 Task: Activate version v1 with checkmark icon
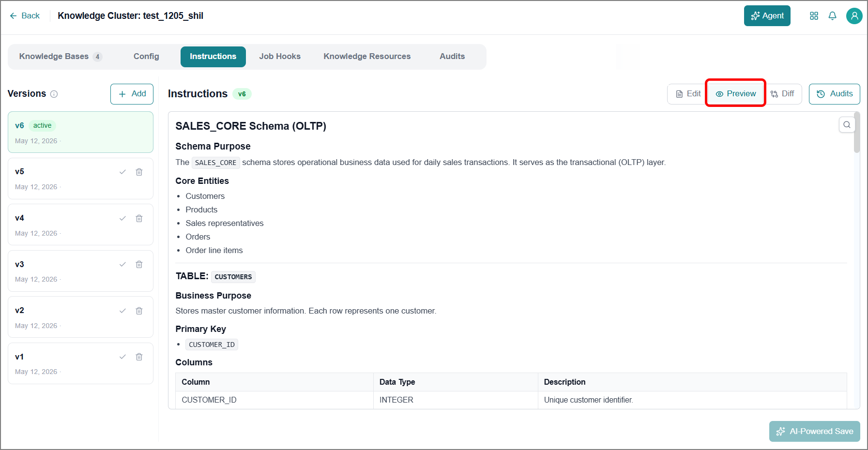click(122, 357)
